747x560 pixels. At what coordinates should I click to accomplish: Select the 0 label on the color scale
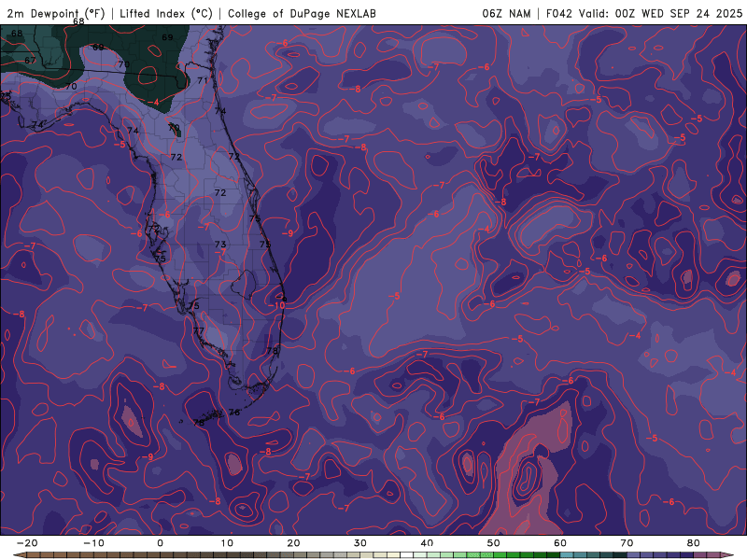click(x=160, y=543)
